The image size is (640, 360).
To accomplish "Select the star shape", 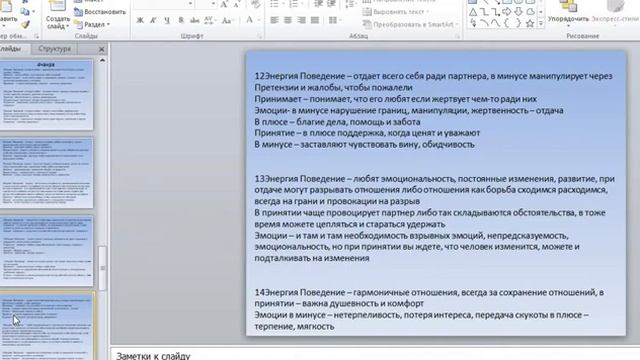I will (x=530, y=24).
